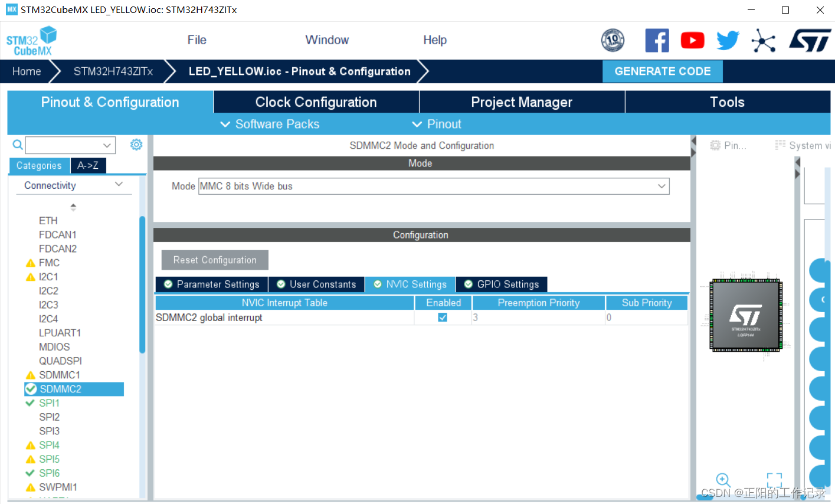
Task: Click the FMC warning triangle icon
Action: coord(31,263)
